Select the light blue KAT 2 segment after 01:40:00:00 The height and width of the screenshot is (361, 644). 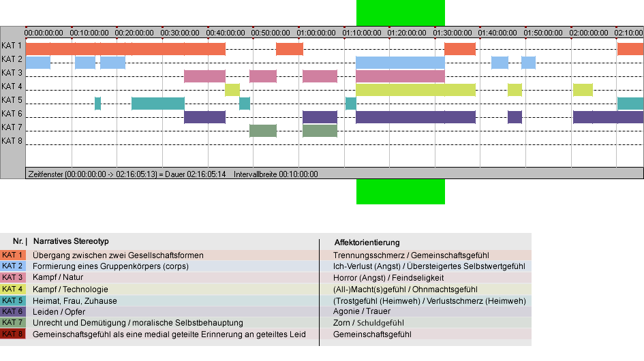[500, 63]
